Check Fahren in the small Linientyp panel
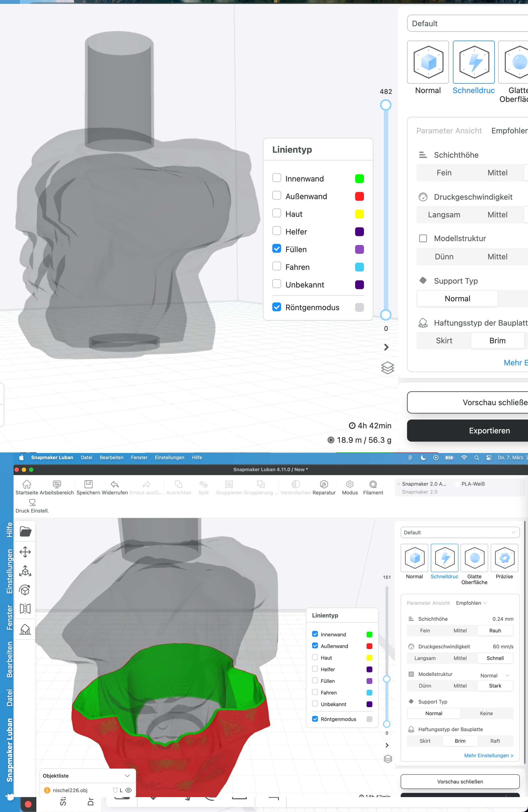528x812 pixels. [x=315, y=692]
